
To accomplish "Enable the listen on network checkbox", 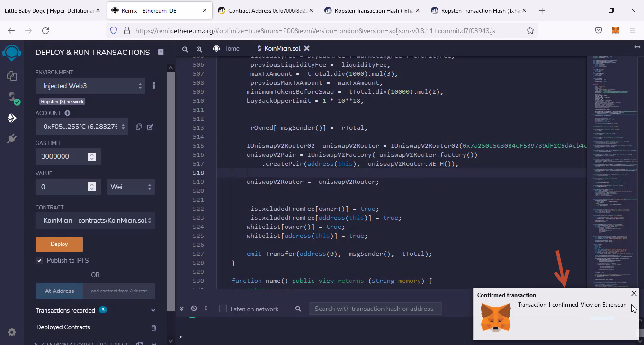I will point(223,309).
